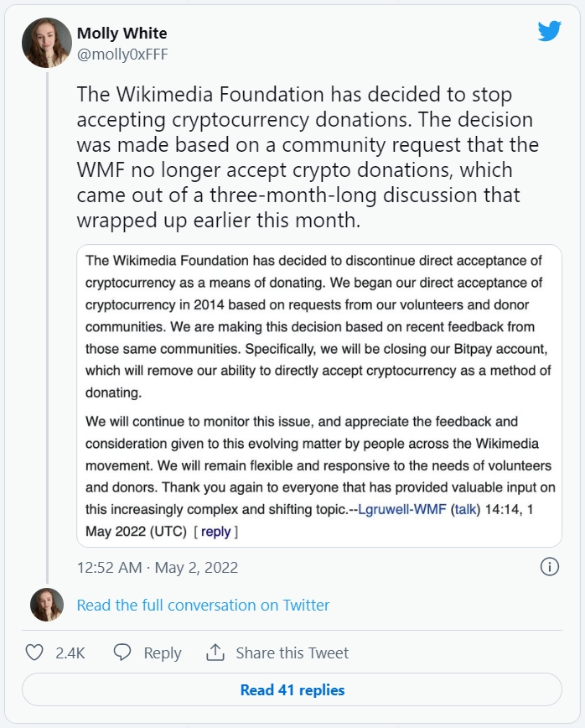Click the Share this Tweet label
585x728 pixels.
[292, 653]
